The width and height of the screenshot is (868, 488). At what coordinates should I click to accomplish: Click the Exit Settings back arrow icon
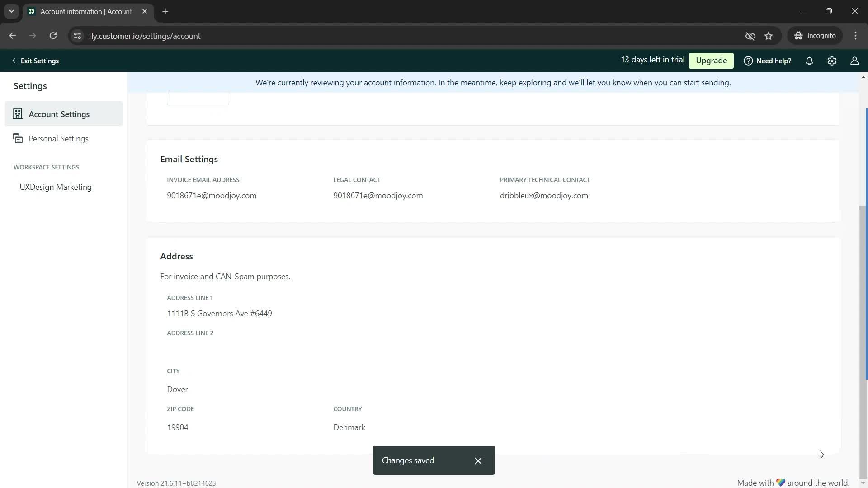point(13,60)
